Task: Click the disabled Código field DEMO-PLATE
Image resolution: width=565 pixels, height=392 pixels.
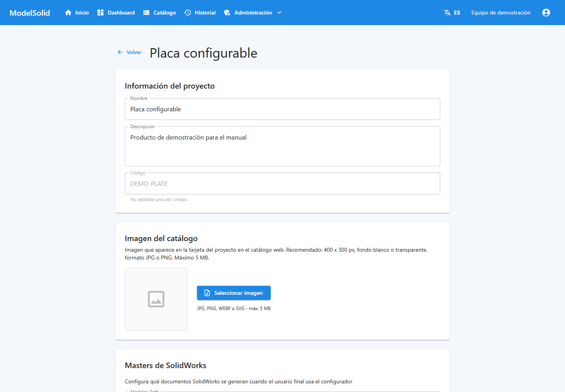Action: click(282, 183)
